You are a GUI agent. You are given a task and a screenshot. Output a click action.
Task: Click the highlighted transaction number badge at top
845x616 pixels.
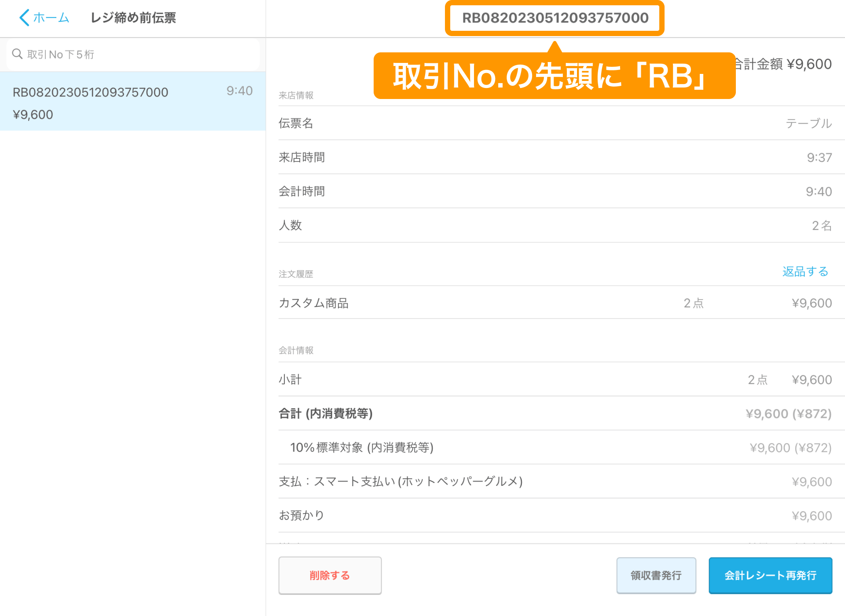(554, 18)
